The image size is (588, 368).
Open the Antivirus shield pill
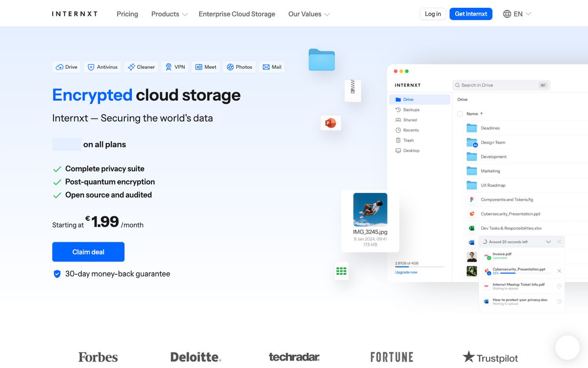103,67
